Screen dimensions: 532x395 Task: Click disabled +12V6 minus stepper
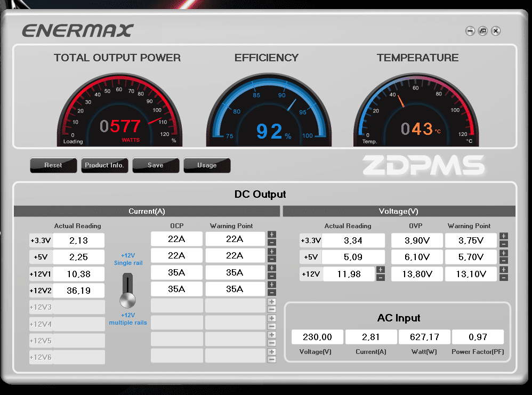[x=272, y=359]
